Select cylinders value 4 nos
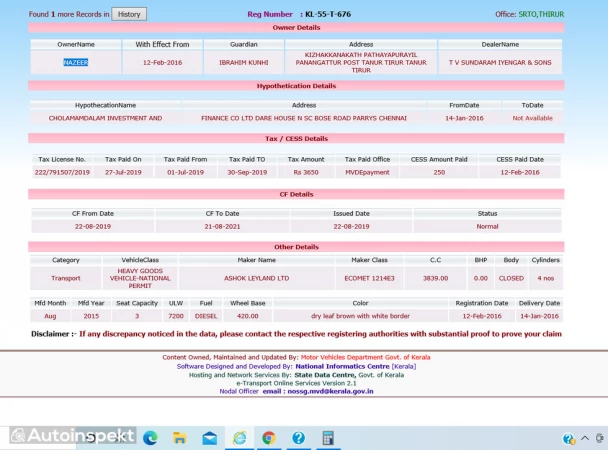 coord(546,278)
